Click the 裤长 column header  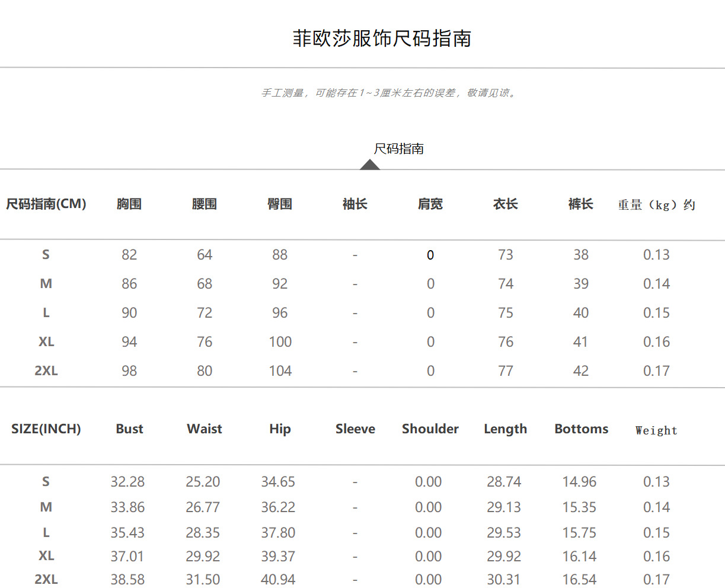coord(581,204)
